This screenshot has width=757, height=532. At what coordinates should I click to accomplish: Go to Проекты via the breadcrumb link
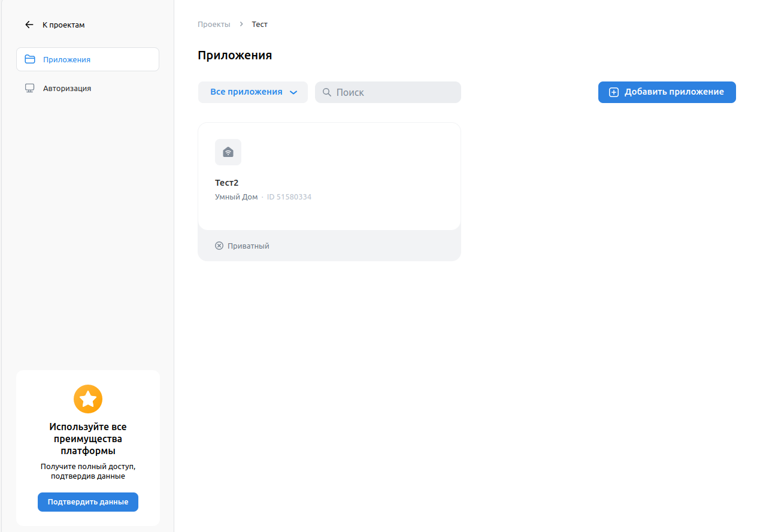point(214,25)
